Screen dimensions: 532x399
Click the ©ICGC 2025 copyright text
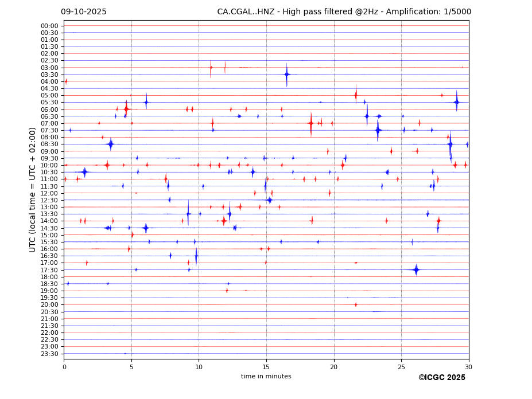[x=441, y=377]
